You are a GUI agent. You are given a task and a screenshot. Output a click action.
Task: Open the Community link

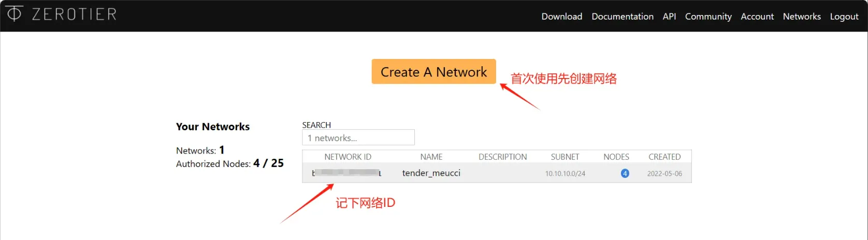coord(708,17)
